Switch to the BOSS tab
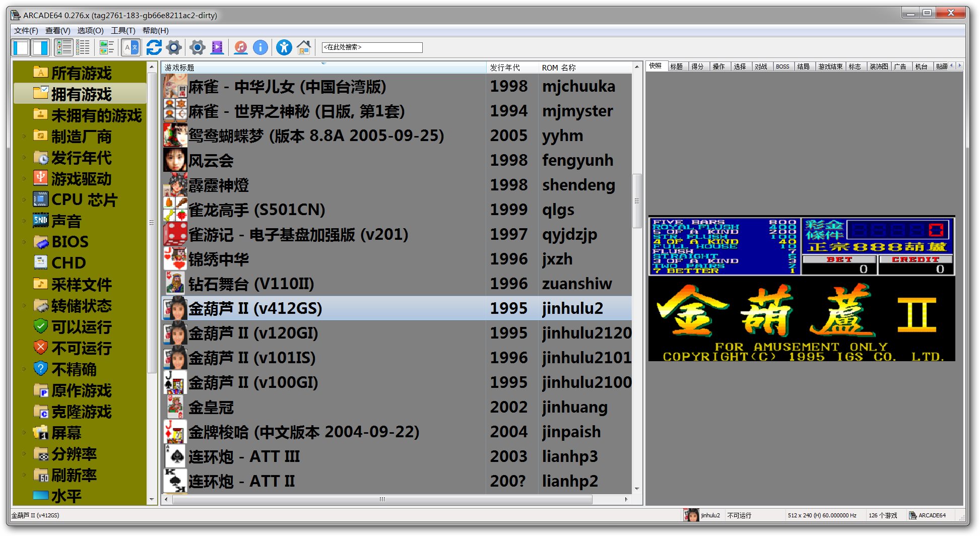The height and width of the screenshot is (536, 980). click(782, 66)
